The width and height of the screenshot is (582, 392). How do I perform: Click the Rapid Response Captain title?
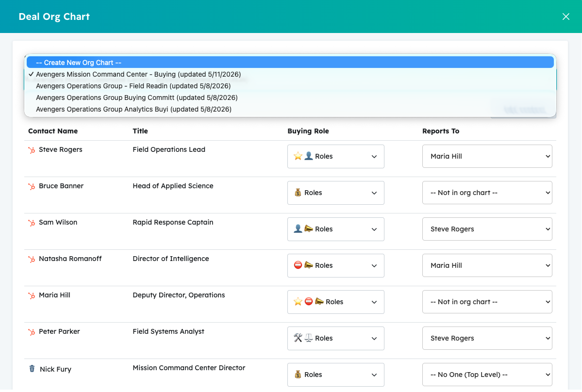(173, 222)
